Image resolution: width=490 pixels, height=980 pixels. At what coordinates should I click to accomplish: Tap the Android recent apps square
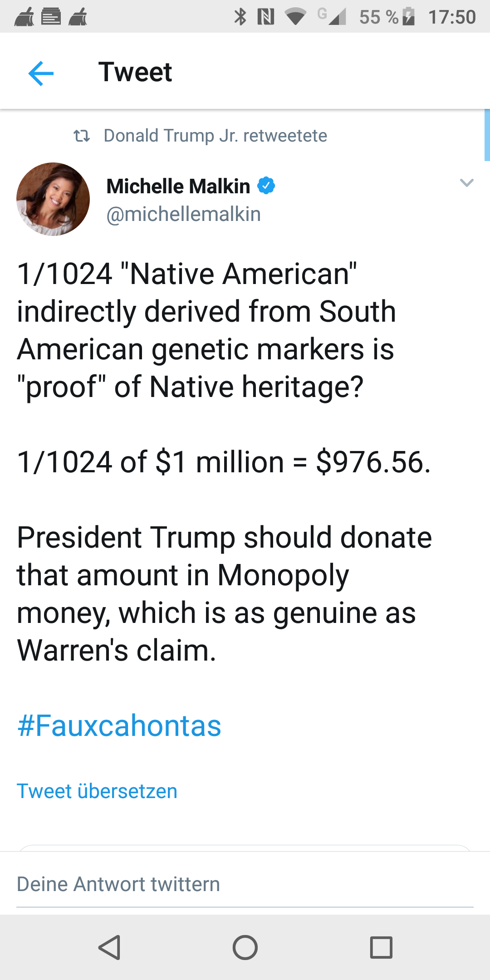click(x=381, y=947)
